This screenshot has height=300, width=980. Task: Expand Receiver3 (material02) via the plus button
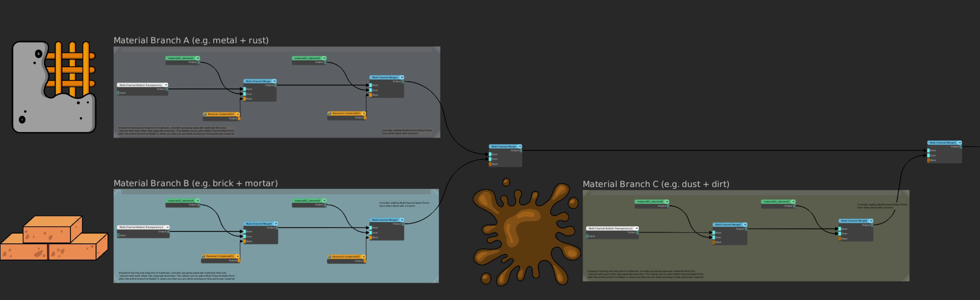[364, 257]
